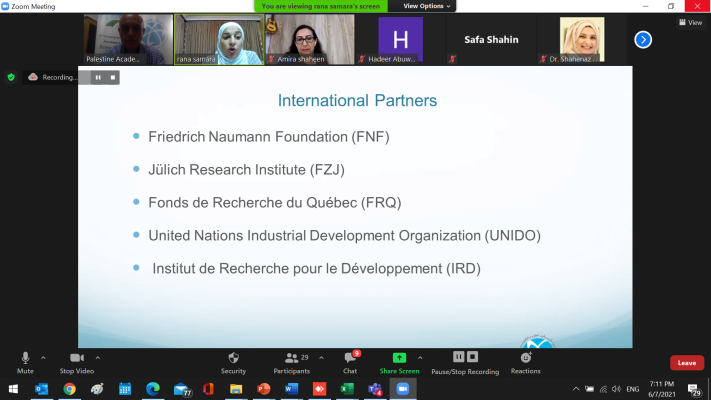Open the Security shield options
711x400 pixels.
coord(233,361)
